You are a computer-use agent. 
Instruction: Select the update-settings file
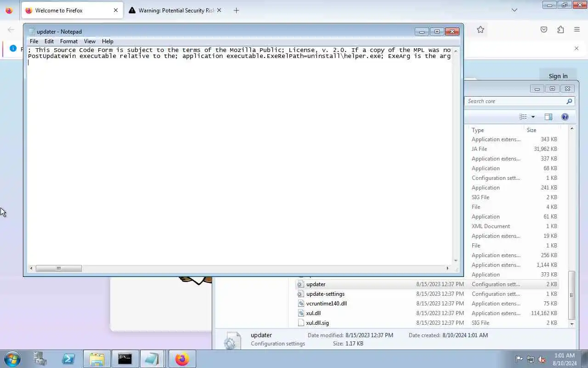(x=427, y=294)
